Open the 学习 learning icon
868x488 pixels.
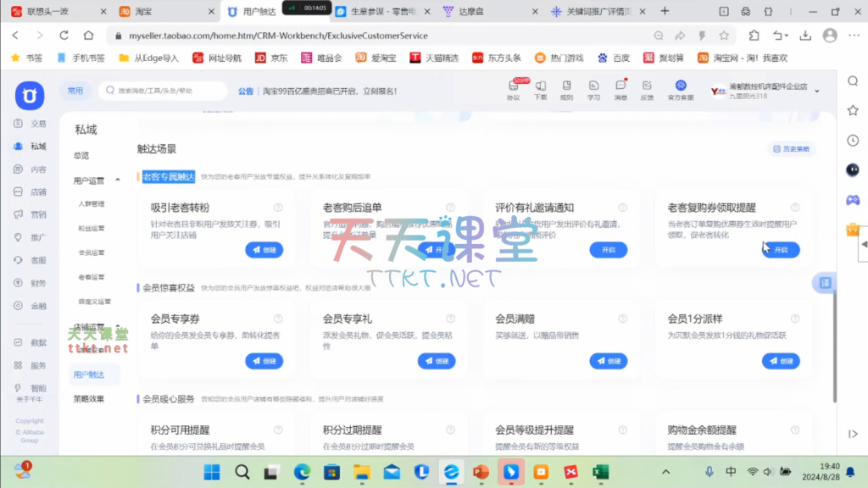[x=593, y=89]
